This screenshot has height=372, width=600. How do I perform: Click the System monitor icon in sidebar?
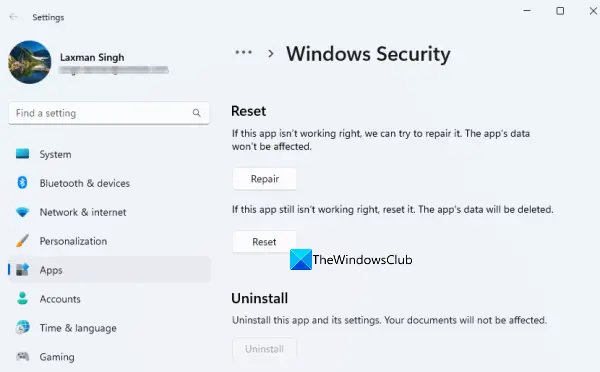click(22, 154)
